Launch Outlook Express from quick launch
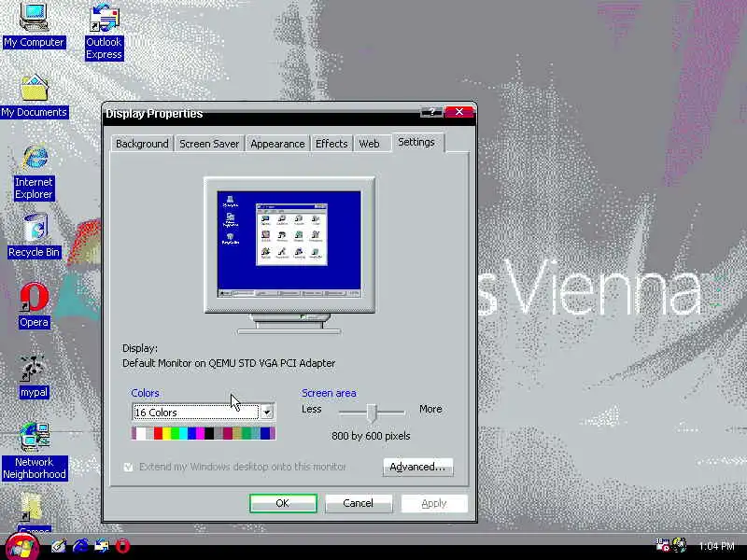Image resolution: width=747 pixels, height=560 pixels. (x=102, y=546)
